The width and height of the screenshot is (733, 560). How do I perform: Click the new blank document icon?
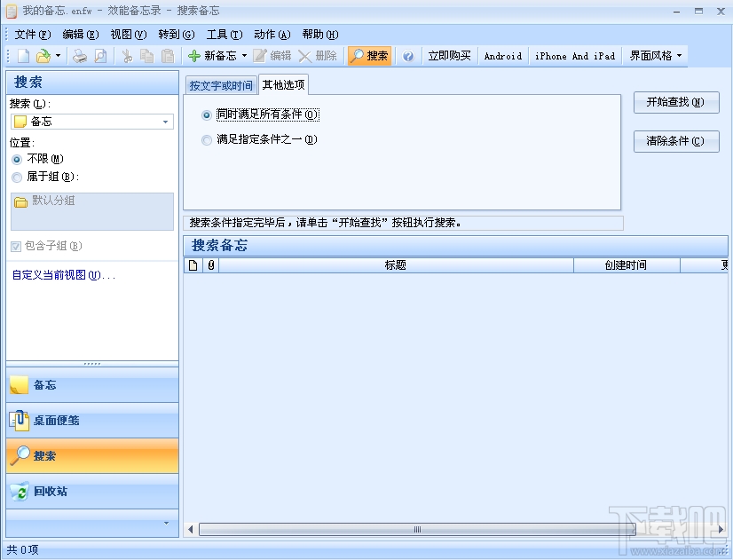[23, 56]
